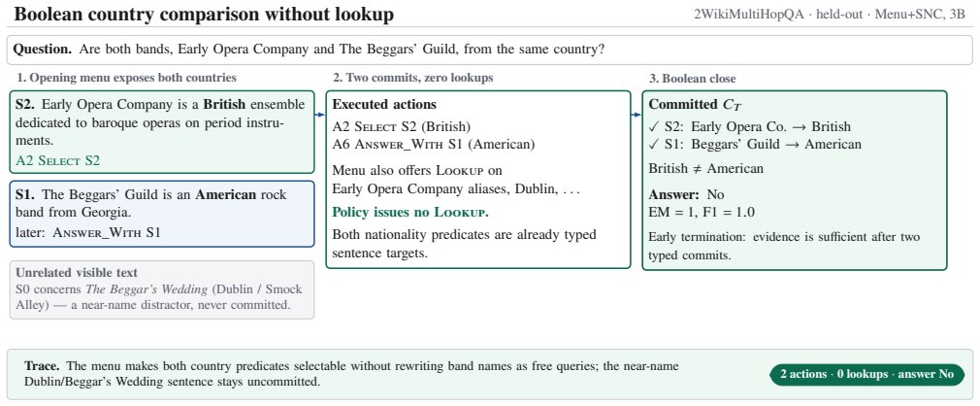Click 'Early Opera Company aliases, Dublin' line
Viewport: 980px width, 406px height.
click(x=456, y=188)
